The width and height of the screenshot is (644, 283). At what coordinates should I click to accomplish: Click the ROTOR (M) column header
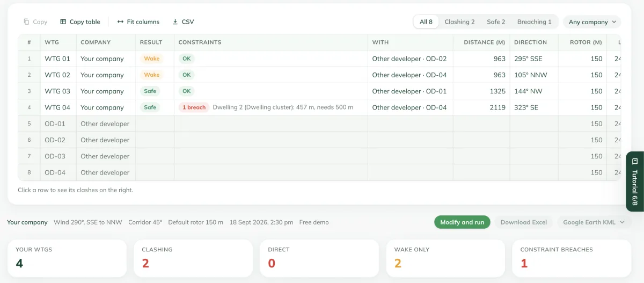[583, 42]
